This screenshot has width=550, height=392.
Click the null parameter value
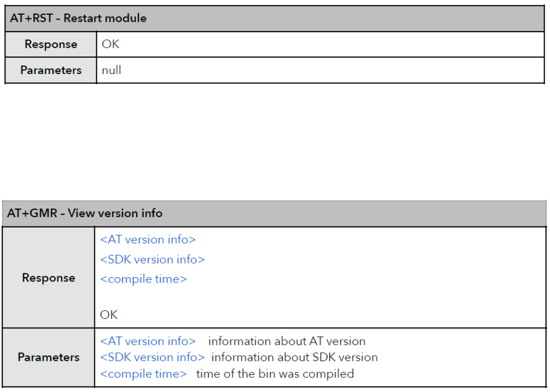coord(112,70)
